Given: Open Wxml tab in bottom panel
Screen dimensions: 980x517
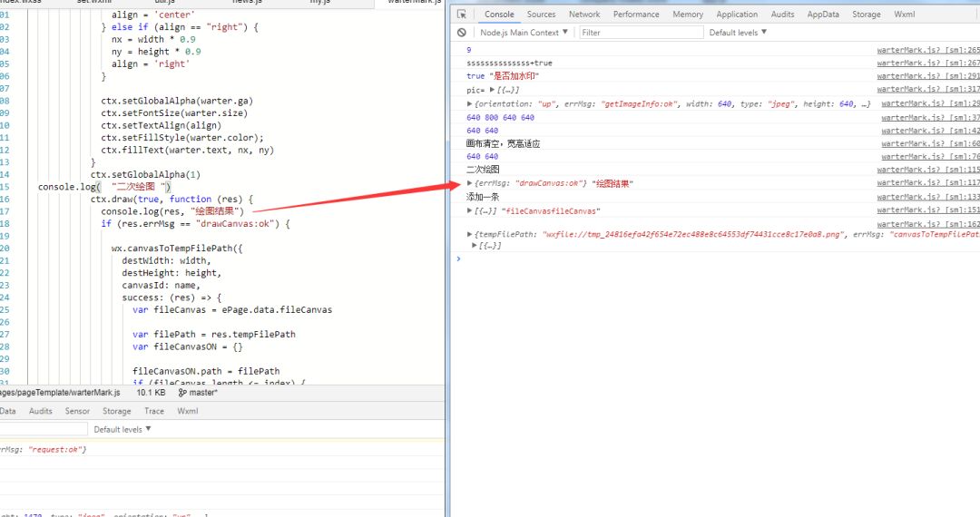Looking at the screenshot, I should 188,411.
